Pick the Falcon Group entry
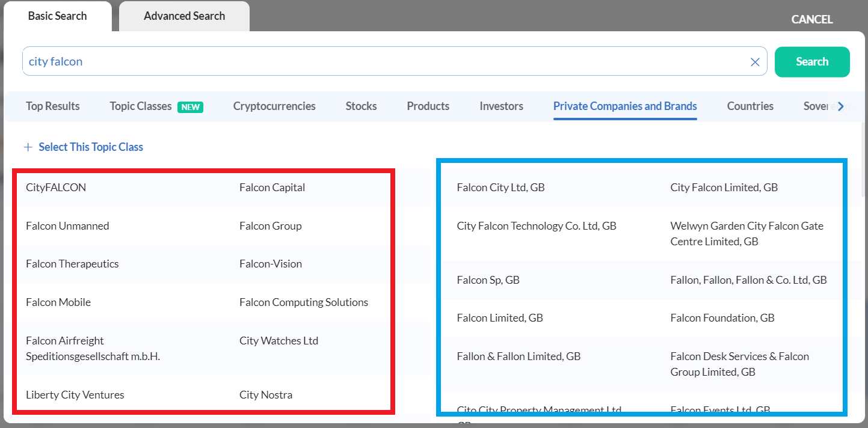Screen dimensions: 868x428 271,226
